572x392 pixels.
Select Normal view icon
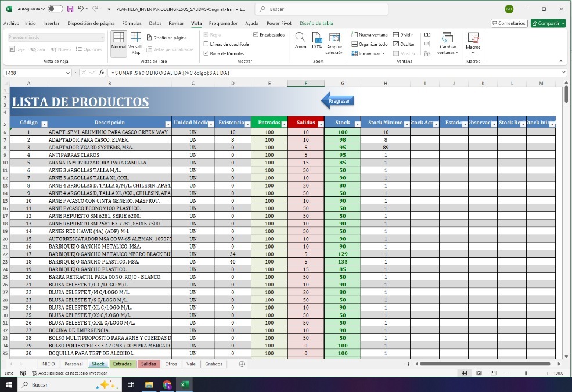point(118,44)
